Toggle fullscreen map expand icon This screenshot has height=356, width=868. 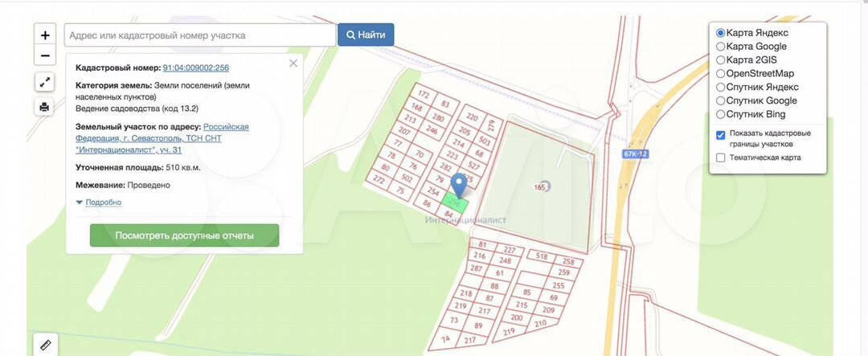point(45,83)
